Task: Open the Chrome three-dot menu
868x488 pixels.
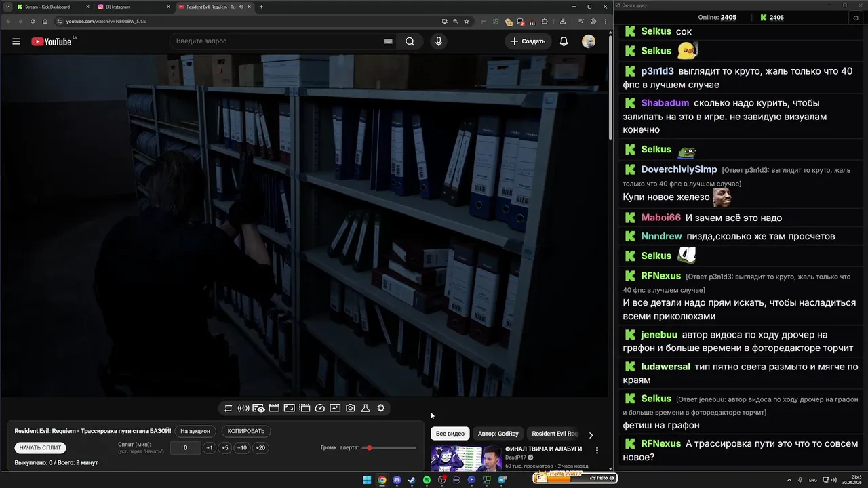Action: click(x=606, y=21)
